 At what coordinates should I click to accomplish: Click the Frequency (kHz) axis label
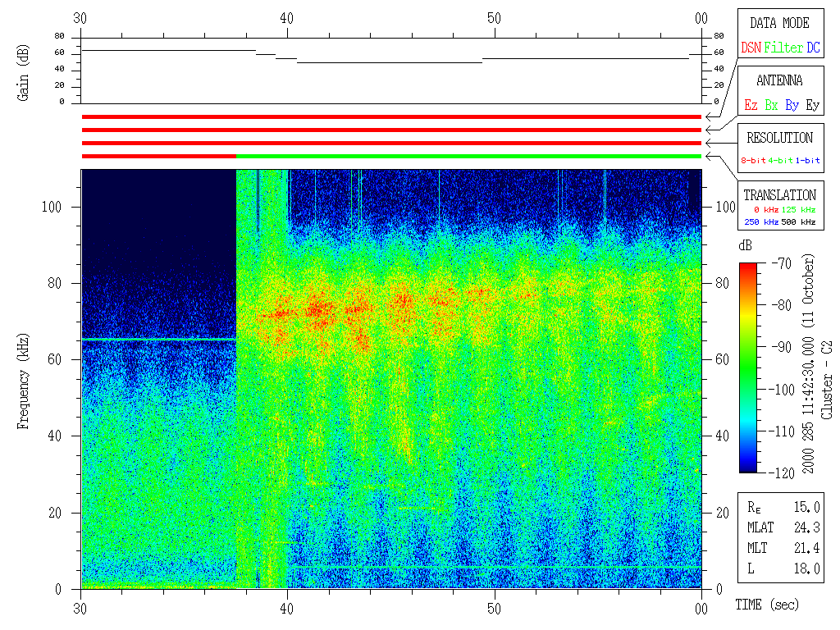(x=24, y=379)
